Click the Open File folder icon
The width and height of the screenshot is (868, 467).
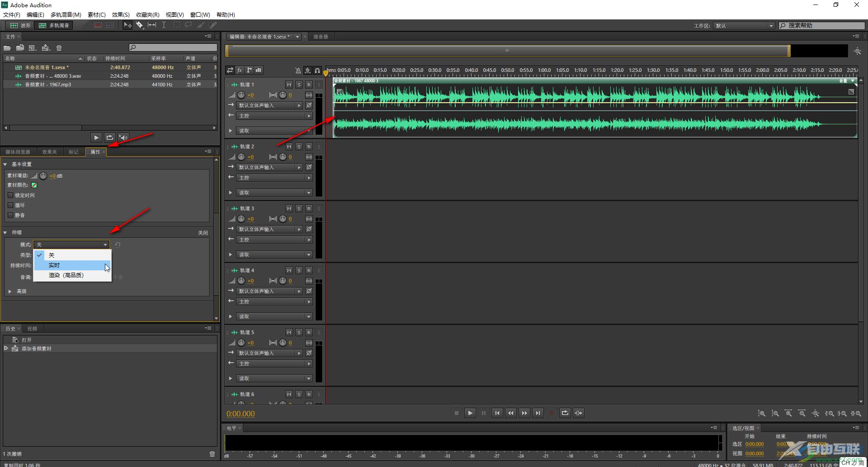coord(7,48)
